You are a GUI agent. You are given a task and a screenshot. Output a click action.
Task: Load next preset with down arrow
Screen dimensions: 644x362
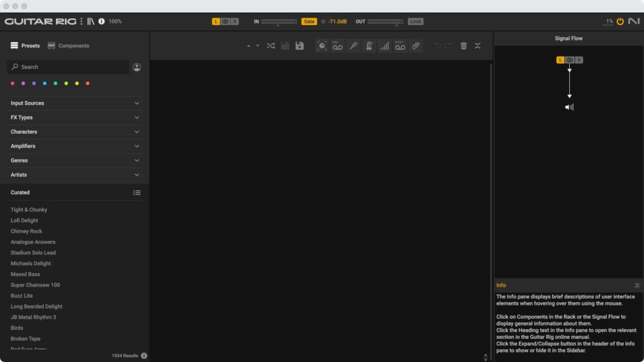pos(257,46)
